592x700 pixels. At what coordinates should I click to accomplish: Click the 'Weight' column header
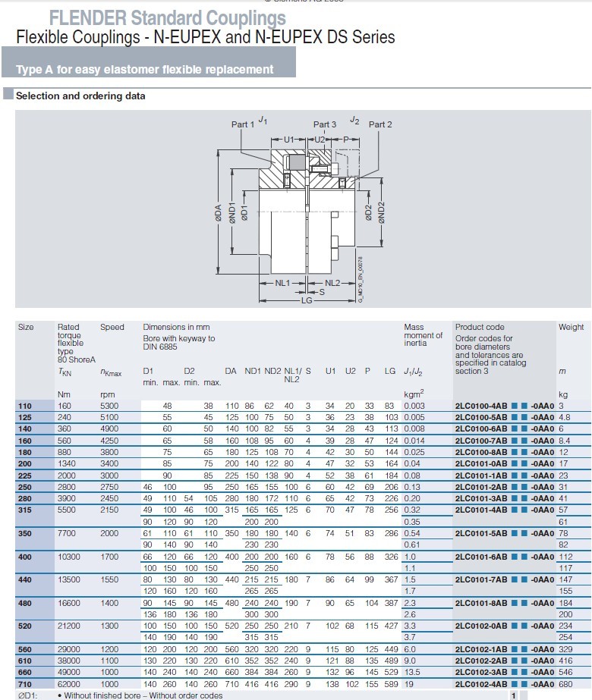click(x=571, y=327)
